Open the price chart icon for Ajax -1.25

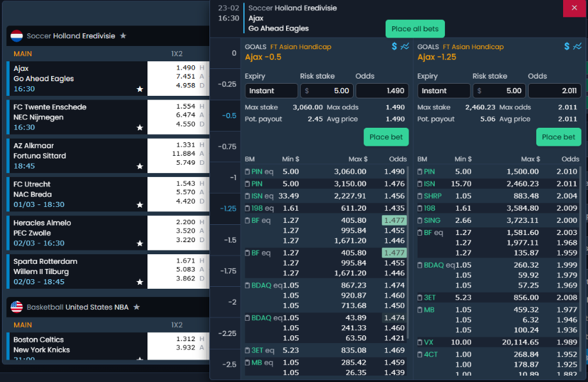pos(577,47)
